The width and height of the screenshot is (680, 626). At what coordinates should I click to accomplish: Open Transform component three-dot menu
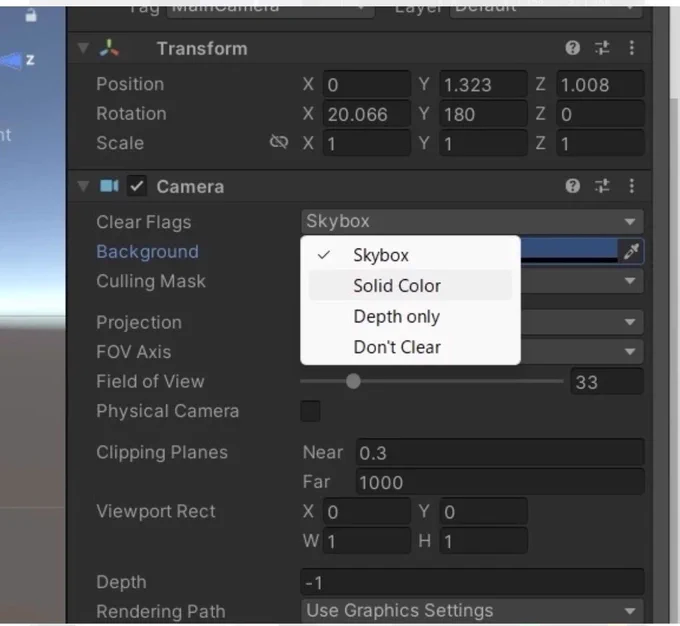[x=631, y=48]
